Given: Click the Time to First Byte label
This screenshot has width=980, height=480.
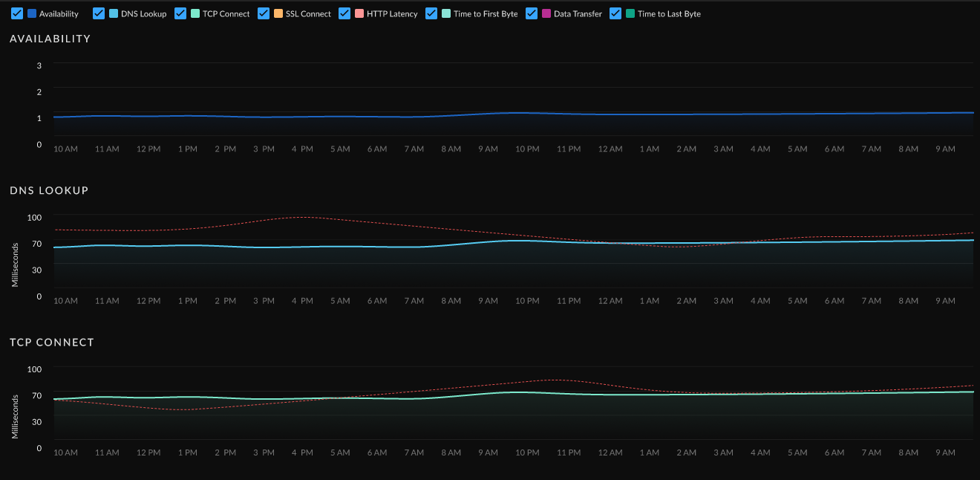Looking at the screenshot, I should 486,14.
